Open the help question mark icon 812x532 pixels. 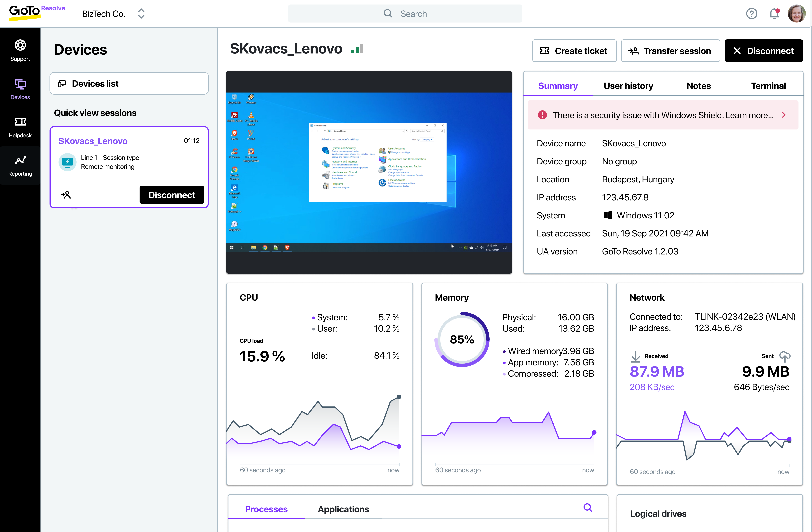tap(752, 14)
